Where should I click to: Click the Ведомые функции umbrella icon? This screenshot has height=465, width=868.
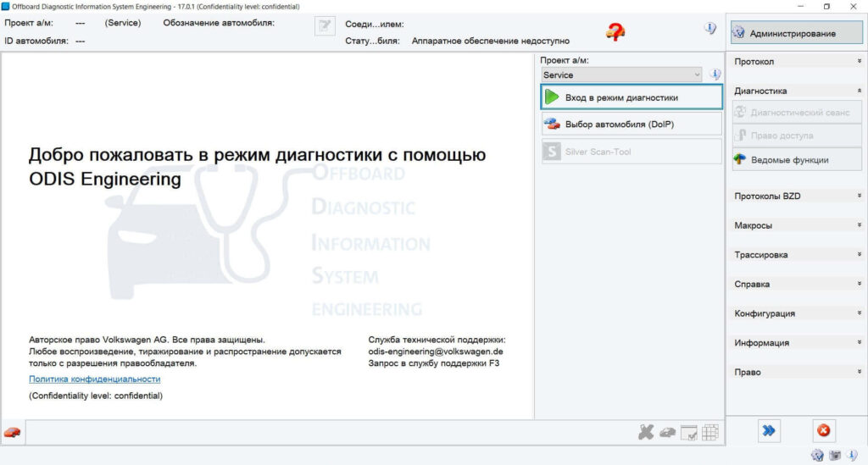(x=740, y=160)
